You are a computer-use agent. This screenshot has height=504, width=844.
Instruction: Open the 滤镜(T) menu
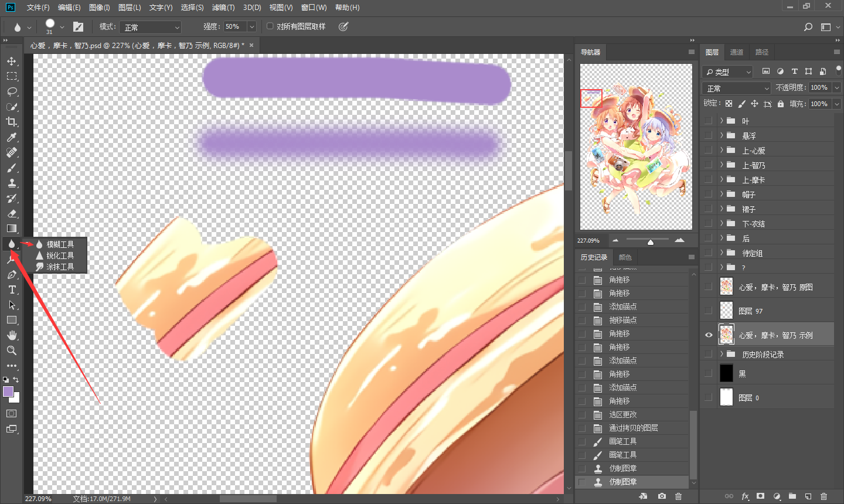pos(223,8)
